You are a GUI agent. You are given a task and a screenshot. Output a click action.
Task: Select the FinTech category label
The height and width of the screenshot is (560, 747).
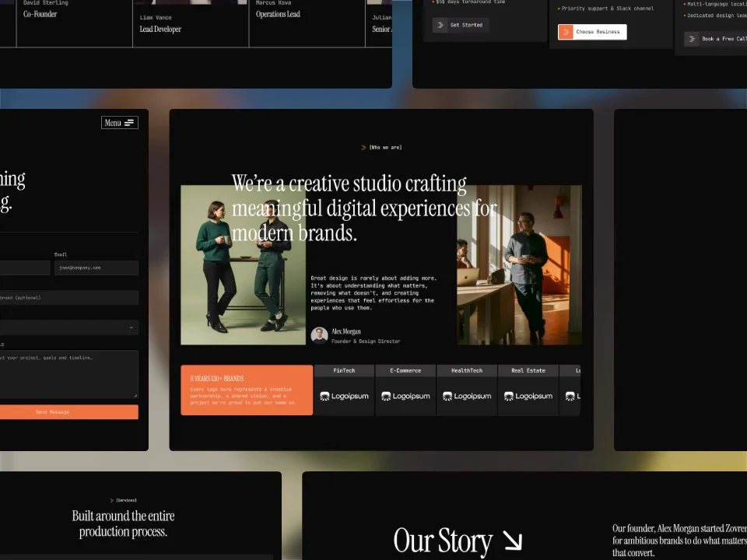pos(344,370)
